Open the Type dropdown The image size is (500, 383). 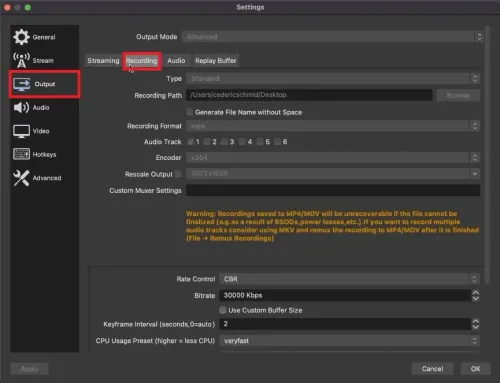(x=333, y=79)
